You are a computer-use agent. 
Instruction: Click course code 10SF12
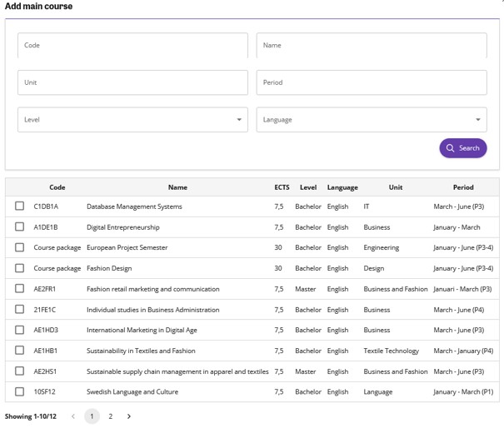click(x=44, y=392)
